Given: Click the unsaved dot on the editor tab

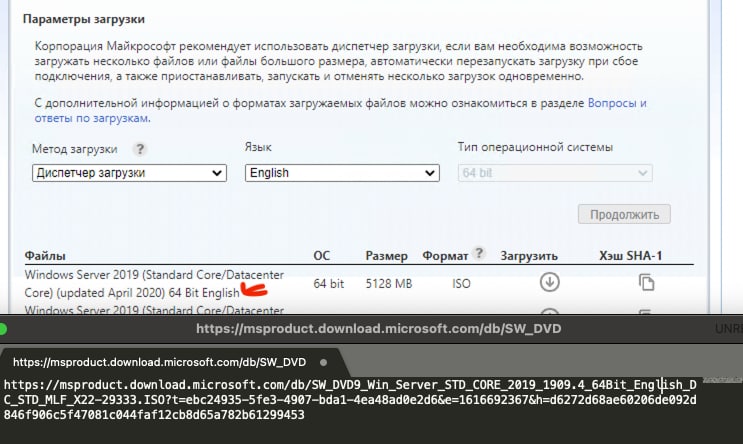Looking at the screenshot, I should point(323,362).
